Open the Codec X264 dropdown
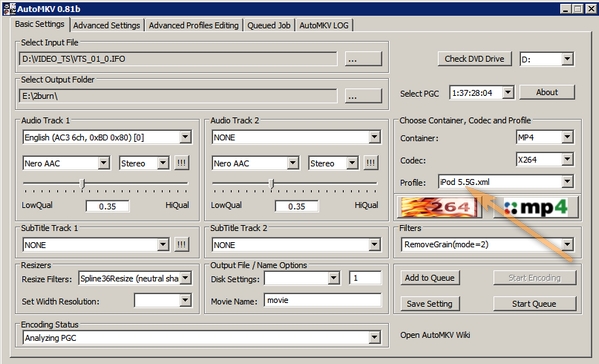The image size is (599, 364). [x=567, y=159]
